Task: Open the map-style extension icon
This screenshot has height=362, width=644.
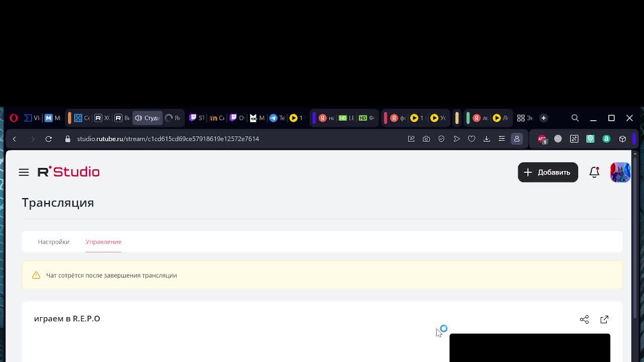Action: tap(574, 139)
